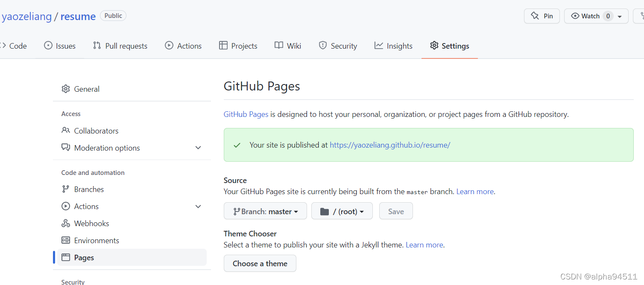
Task: Click the branch icon in Branch: master button
Action: coord(236,211)
